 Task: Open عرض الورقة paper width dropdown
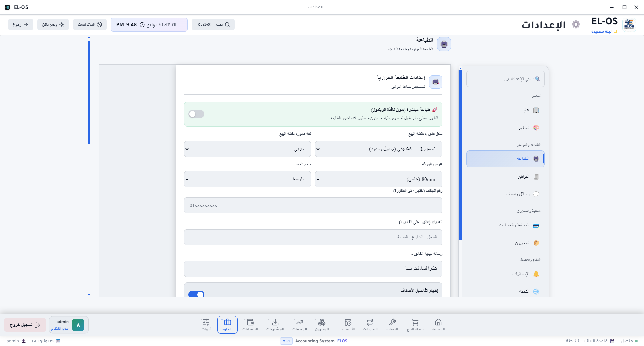pyautogui.click(x=379, y=179)
